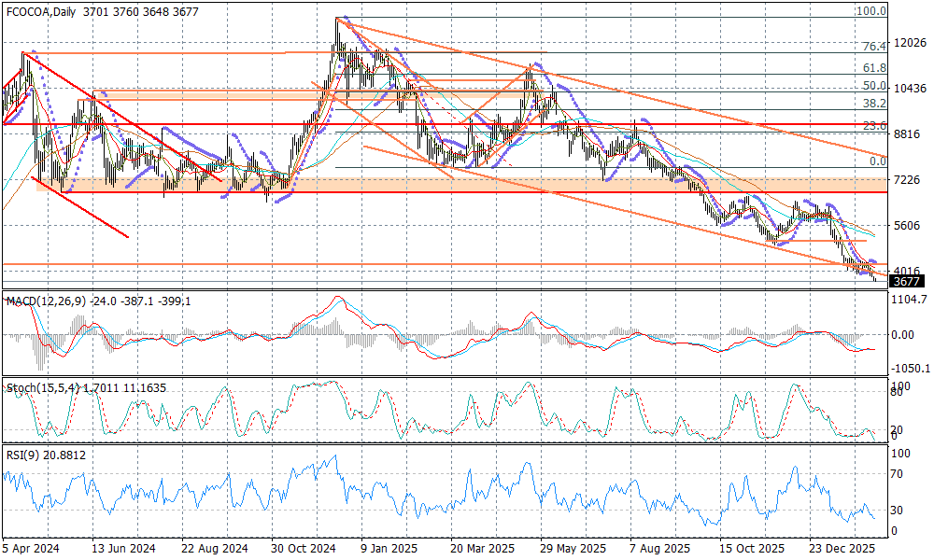Click the Fibonacci 23.6 level label

872,126
